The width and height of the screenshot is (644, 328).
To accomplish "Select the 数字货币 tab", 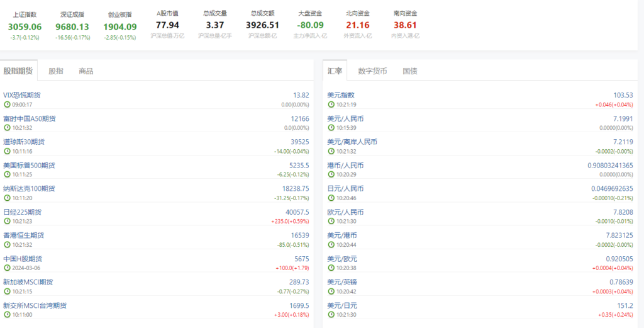I will 372,71.
